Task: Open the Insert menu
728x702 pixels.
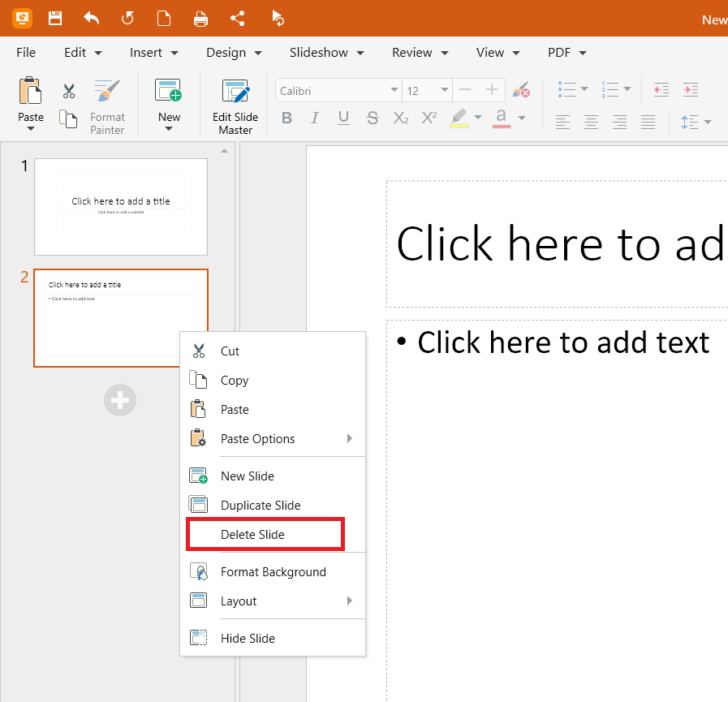Action: (x=153, y=53)
